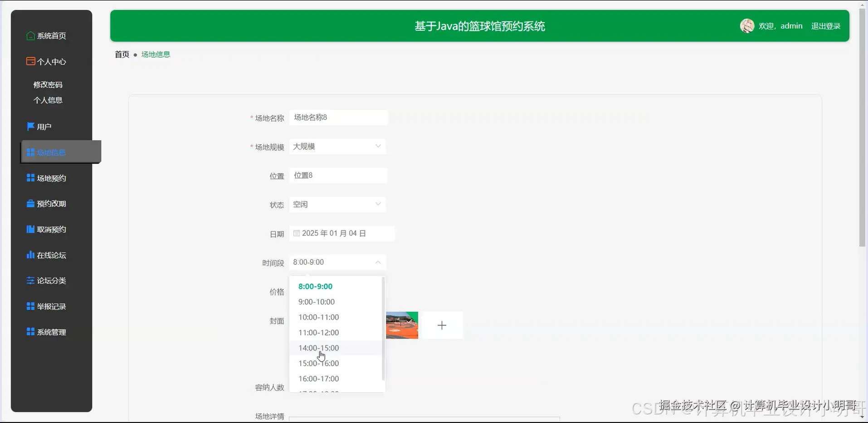
Task: Select the 个人中心 sidebar icon
Action: [x=46, y=61]
